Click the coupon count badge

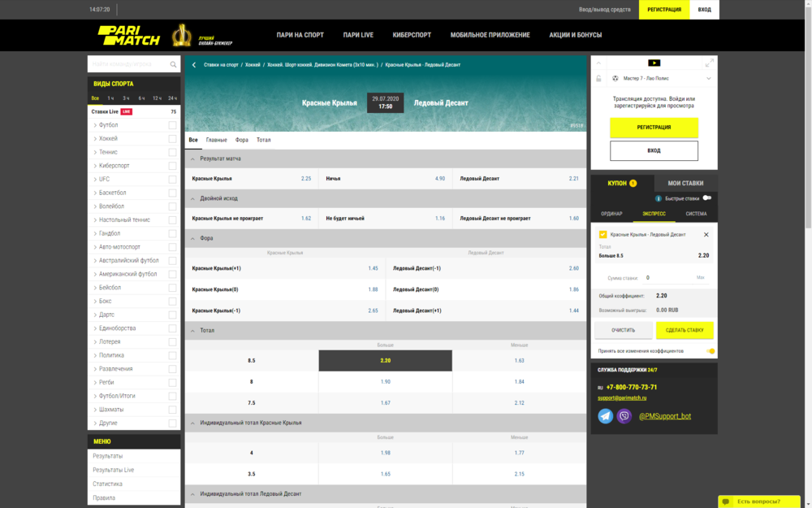point(633,183)
